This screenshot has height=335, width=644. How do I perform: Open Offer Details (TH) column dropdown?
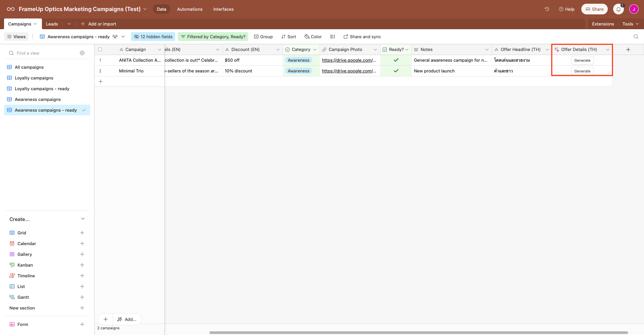click(608, 49)
